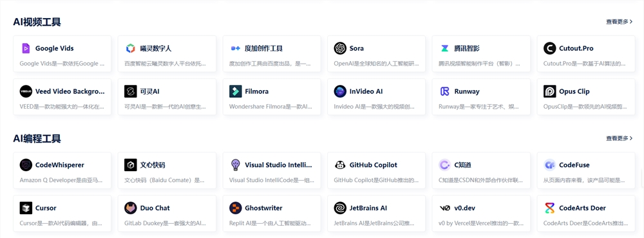Image resolution: width=644 pixels, height=238 pixels.
Task: Click description '可灵AI是一款新一代的AI创意生...'
Action: 166,107
